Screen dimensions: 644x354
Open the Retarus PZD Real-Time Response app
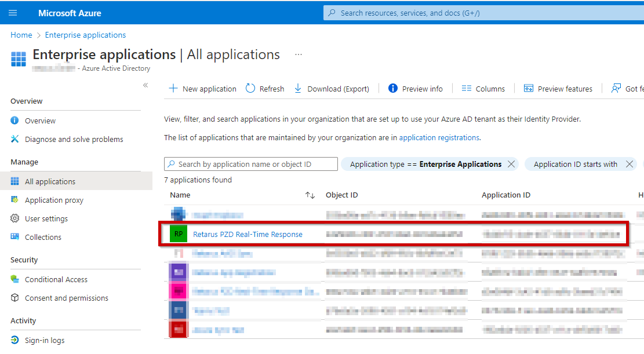pos(248,234)
